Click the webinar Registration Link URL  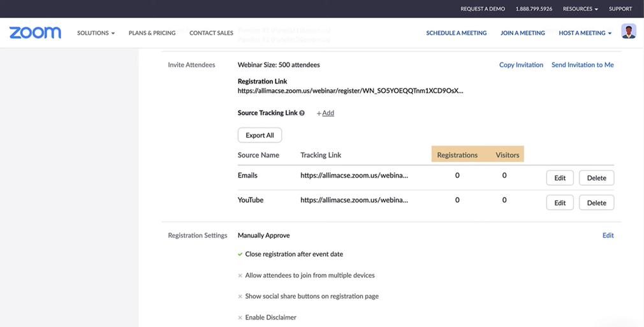[350, 91]
